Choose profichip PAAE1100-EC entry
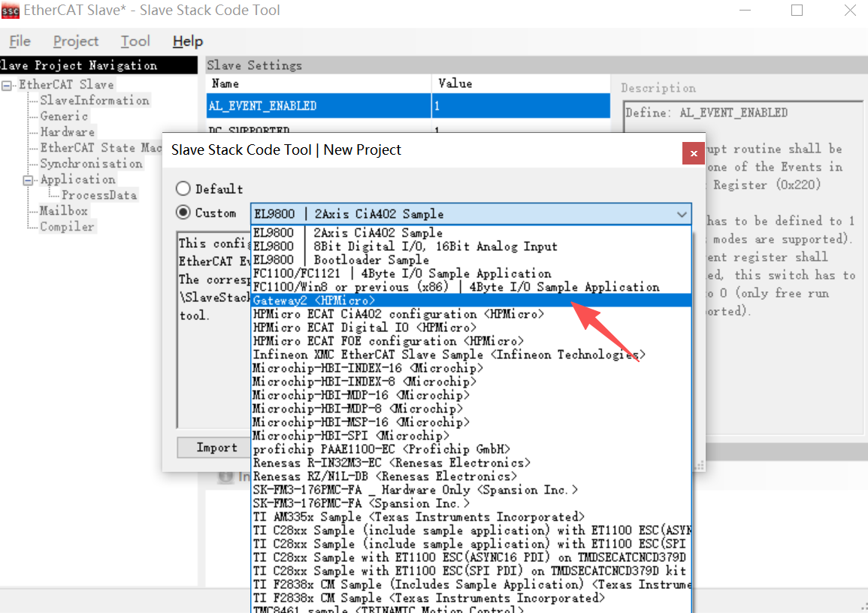The width and height of the screenshot is (868, 613). (471, 450)
